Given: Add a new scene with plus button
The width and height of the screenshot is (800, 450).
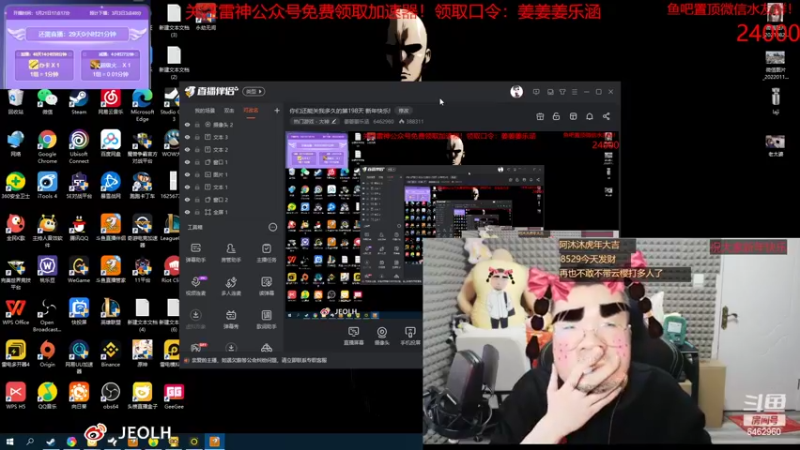Looking at the screenshot, I should 277,110.
